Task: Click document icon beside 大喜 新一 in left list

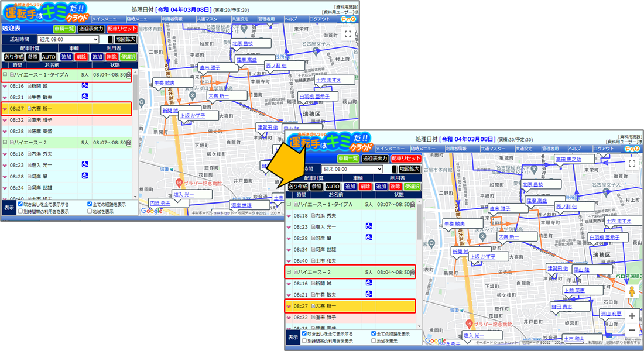Action: pyautogui.click(x=29, y=108)
